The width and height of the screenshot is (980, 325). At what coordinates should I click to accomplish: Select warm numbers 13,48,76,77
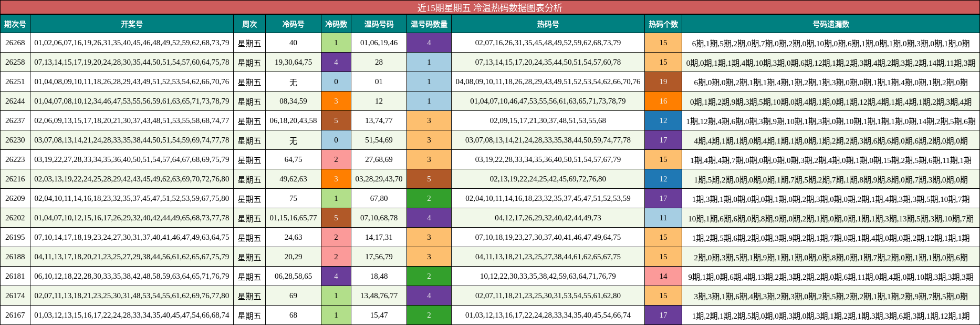379,296
